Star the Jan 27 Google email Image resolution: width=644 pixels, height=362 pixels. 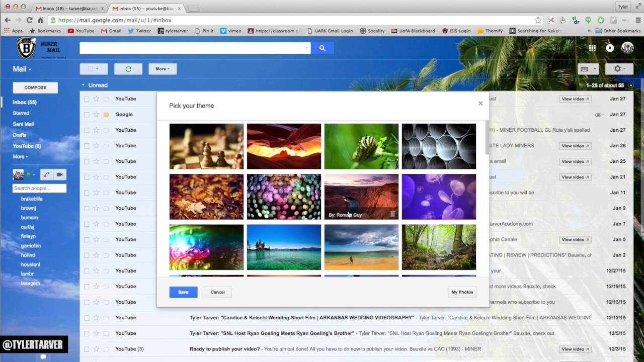96,114
